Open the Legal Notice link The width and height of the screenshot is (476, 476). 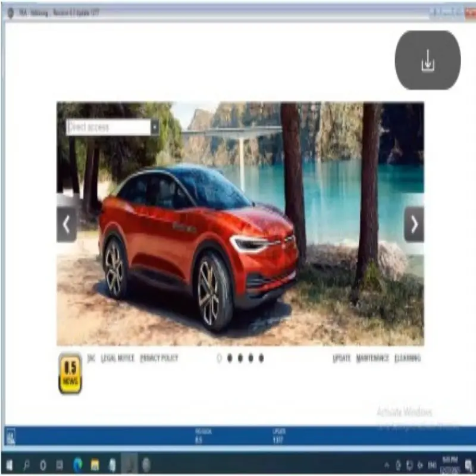coord(117,358)
